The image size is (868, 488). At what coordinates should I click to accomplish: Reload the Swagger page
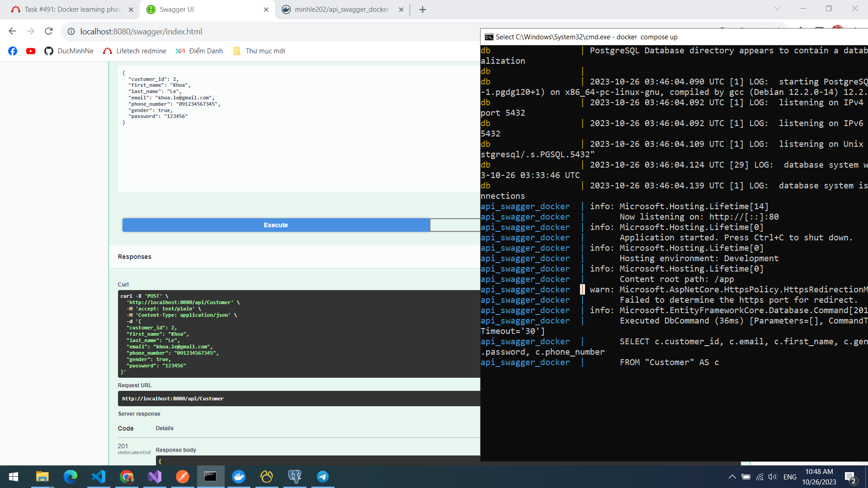tap(49, 31)
